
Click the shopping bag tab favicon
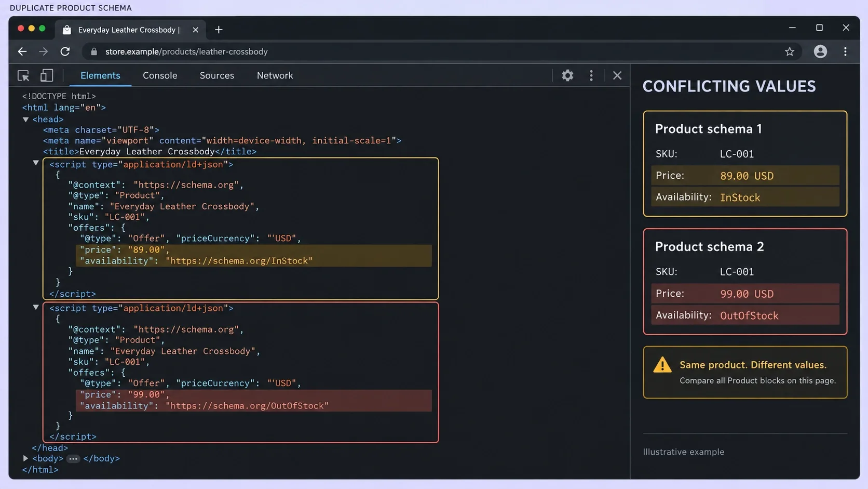[67, 30]
